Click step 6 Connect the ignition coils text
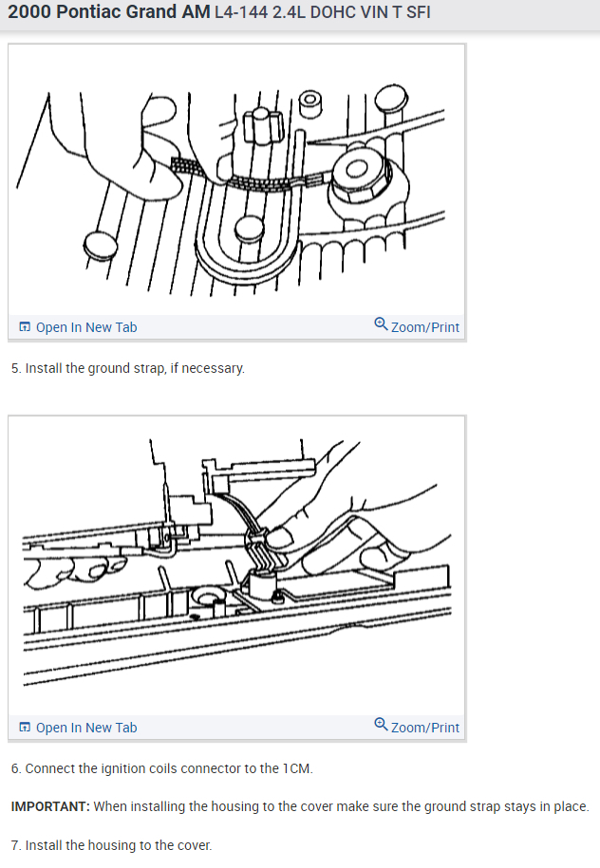Image resolution: width=600 pixels, height=868 pixels. coord(161,768)
